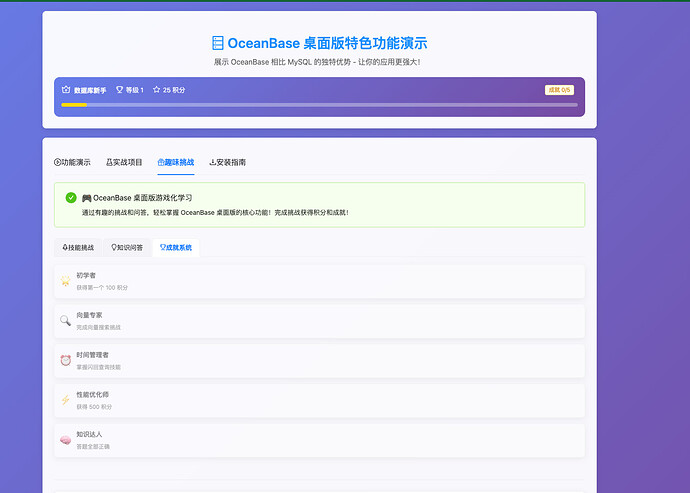Click the green success check icon

[x=71, y=198]
